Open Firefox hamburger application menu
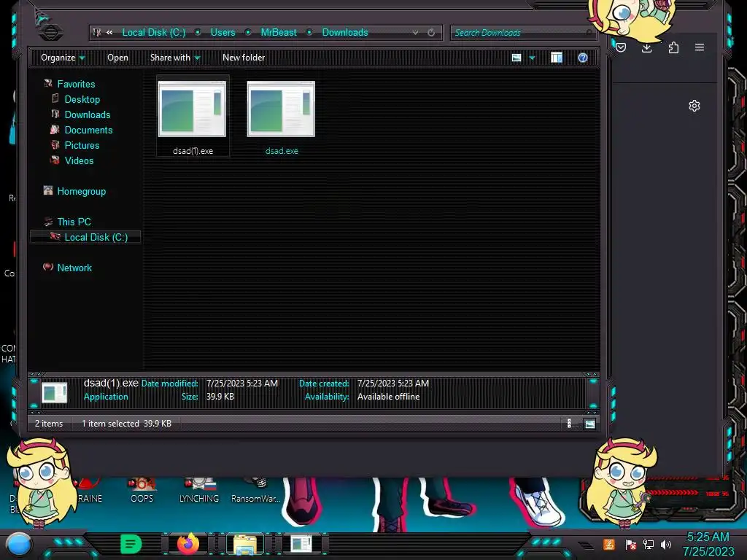This screenshot has width=747, height=560. pos(700,47)
